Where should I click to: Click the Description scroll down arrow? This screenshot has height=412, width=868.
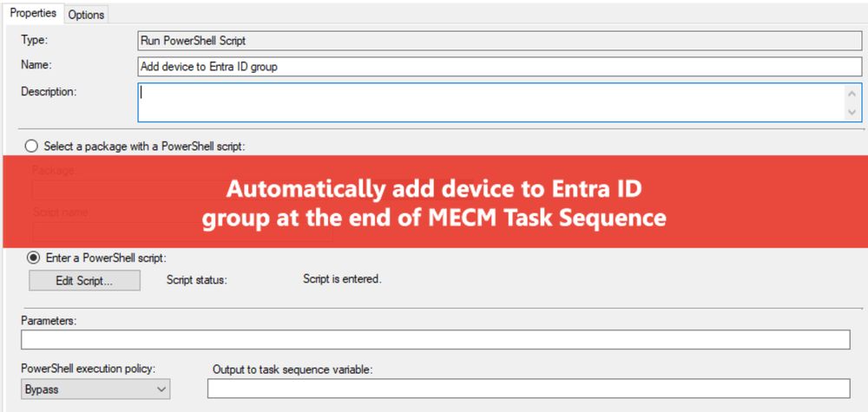pos(852,112)
